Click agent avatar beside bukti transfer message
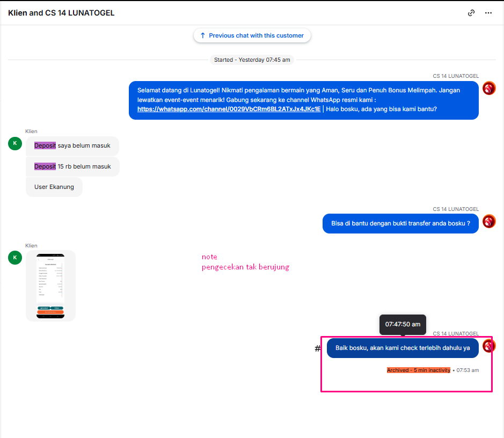The height and width of the screenshot is (438, 504). pos(489,221)
